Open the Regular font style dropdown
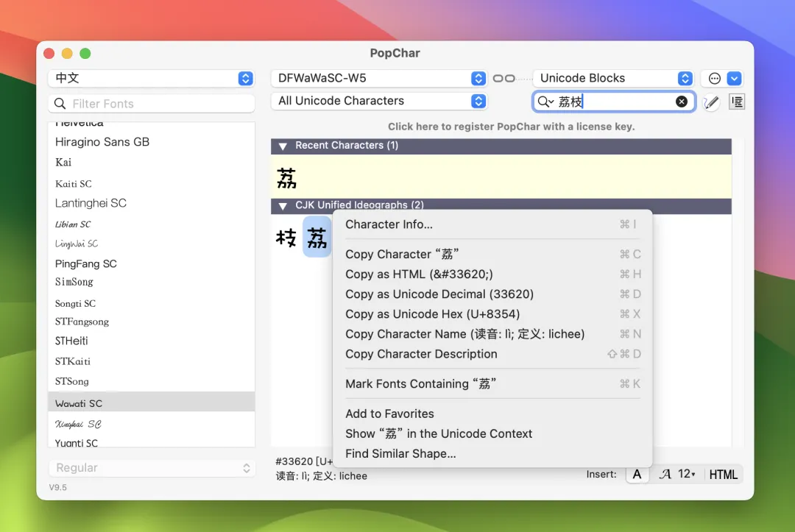 click(x=151, y=468)
